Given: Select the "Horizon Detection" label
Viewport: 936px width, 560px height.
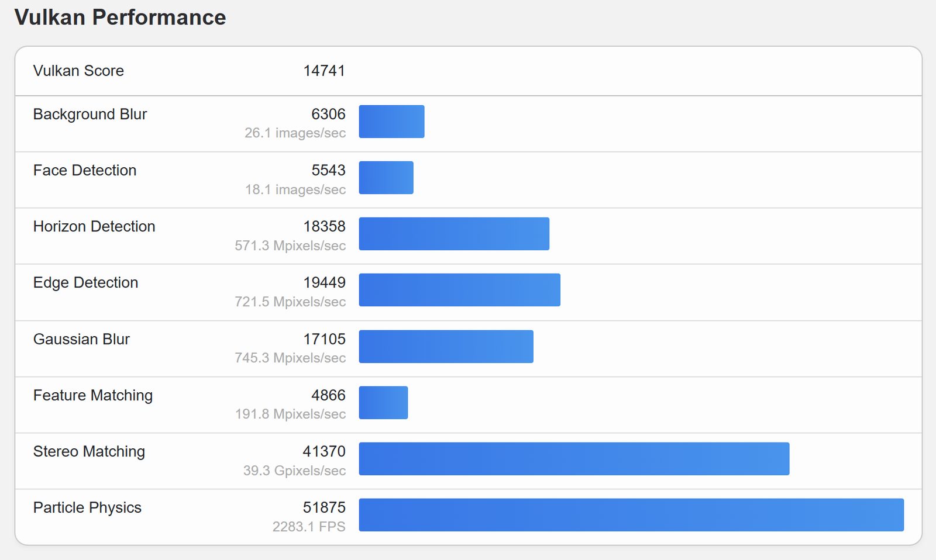Looking at the screenshot, I should pos(94,226).
